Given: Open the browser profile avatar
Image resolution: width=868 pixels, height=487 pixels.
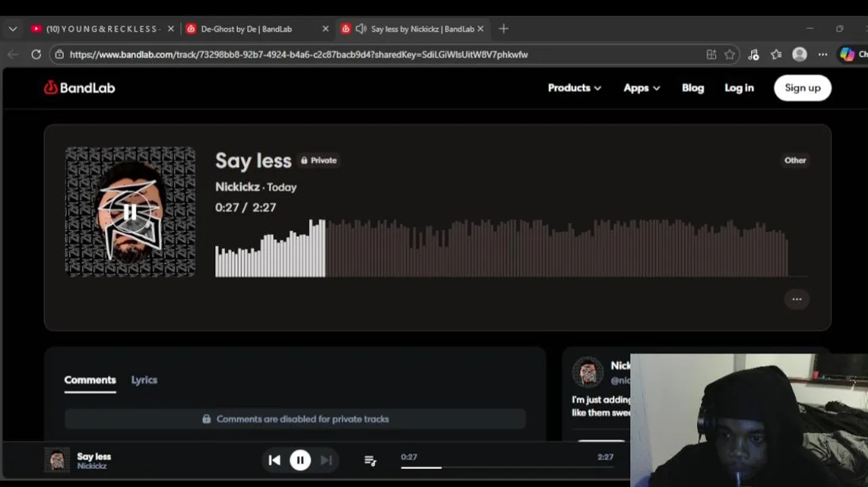Looking at the screenshot, I should 800,55.
